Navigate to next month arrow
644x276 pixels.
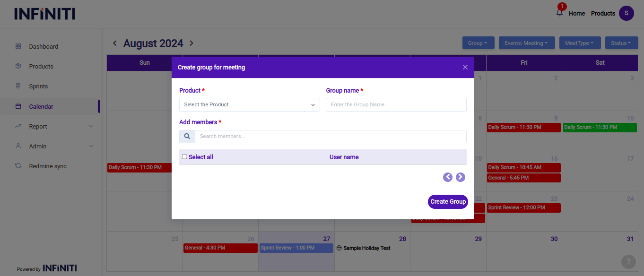tap(191, 43)
